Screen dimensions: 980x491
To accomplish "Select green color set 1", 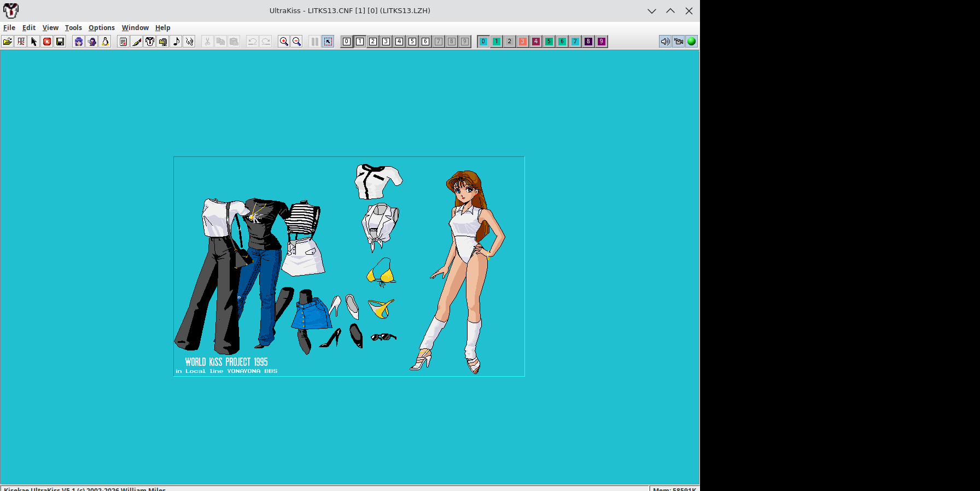I will pyautogui.click(x=497, y=42).
